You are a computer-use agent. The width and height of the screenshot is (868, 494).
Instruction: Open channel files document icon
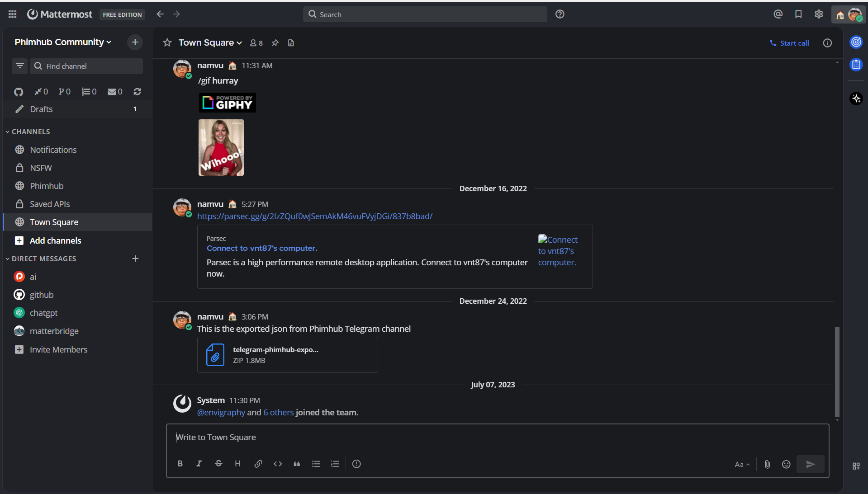[291, 43]
